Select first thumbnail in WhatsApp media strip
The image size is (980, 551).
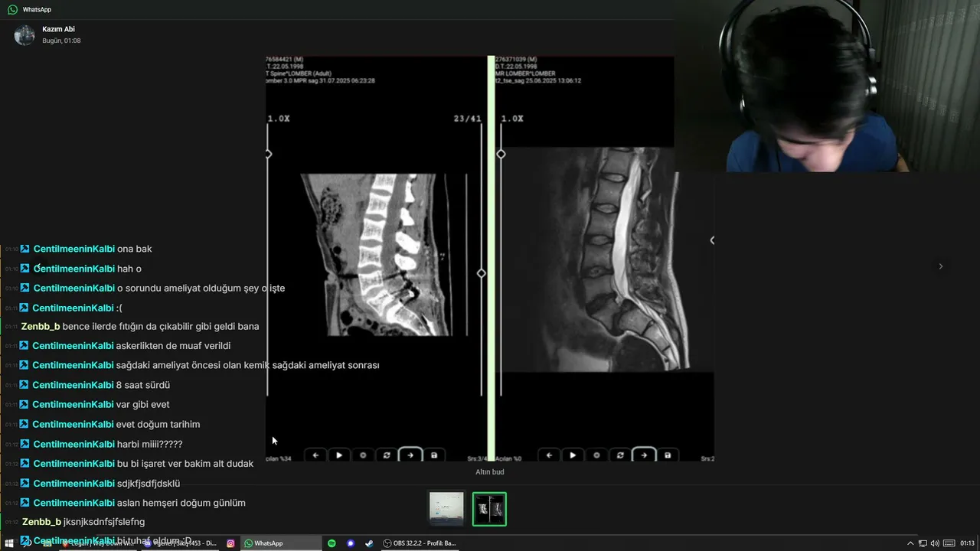(446, 509)
